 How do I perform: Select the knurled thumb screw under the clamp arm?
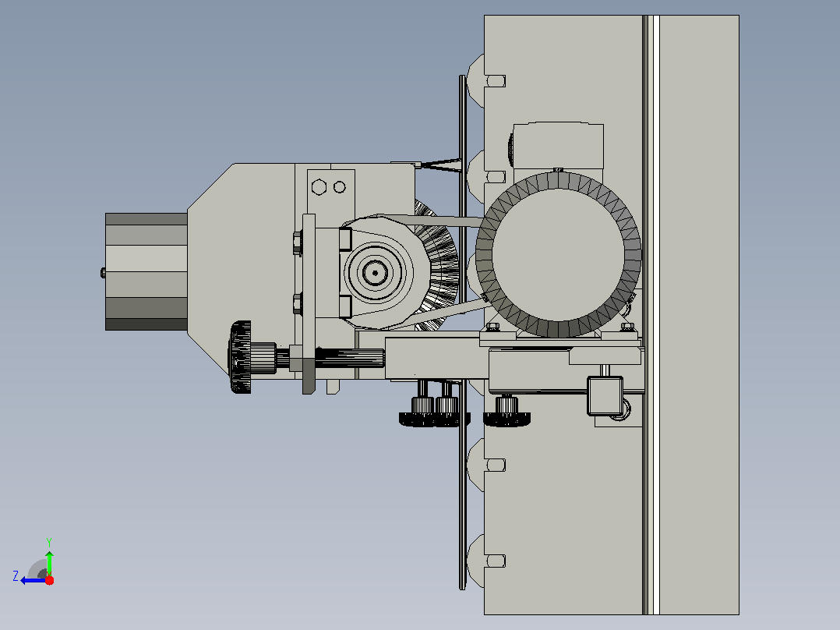point(506,411)
